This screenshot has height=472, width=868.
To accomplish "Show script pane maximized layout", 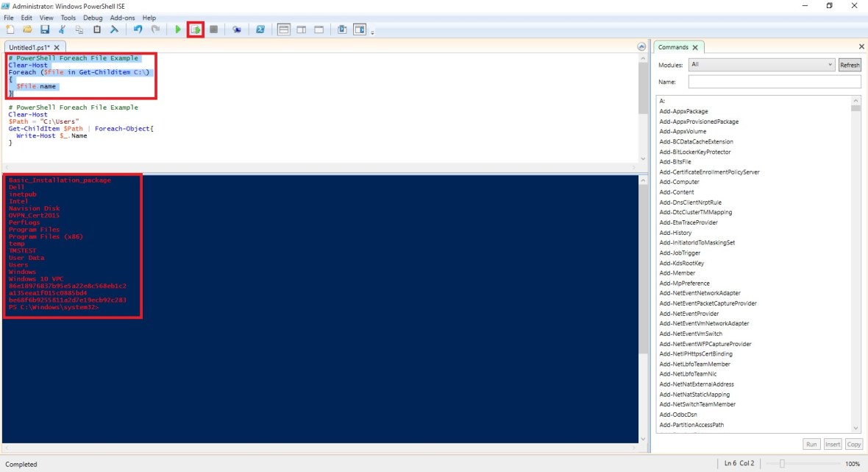I will (x=319, y=29).
